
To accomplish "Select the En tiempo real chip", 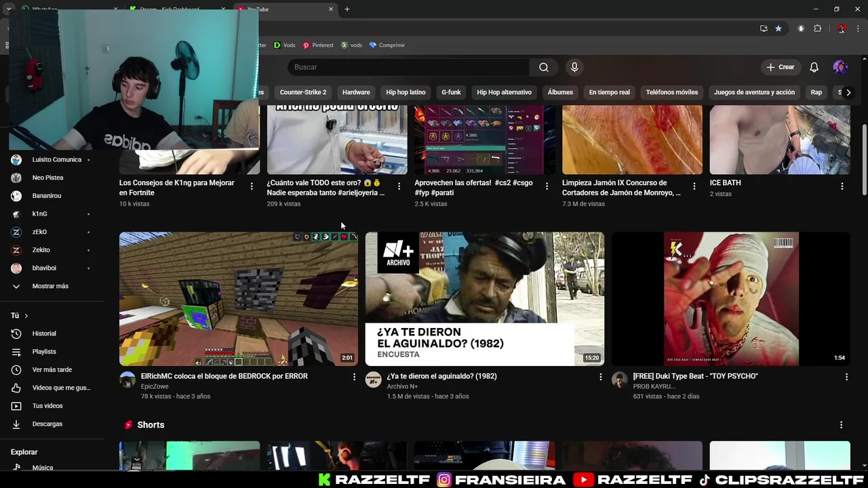I will tap(609, 92).
